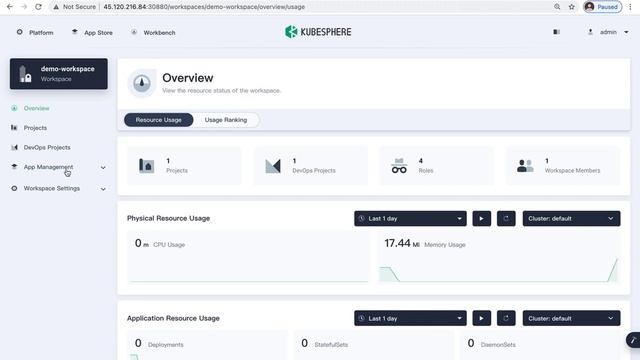640x360 pixels.
Task: Click the Workbench icon in the top bar
Action: point(134,32)
